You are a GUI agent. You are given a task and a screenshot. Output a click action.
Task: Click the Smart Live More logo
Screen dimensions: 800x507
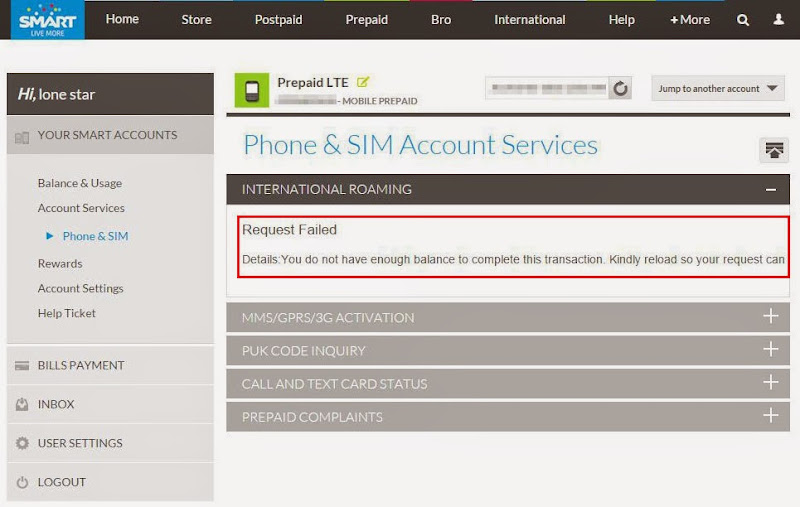coord(47,19)
